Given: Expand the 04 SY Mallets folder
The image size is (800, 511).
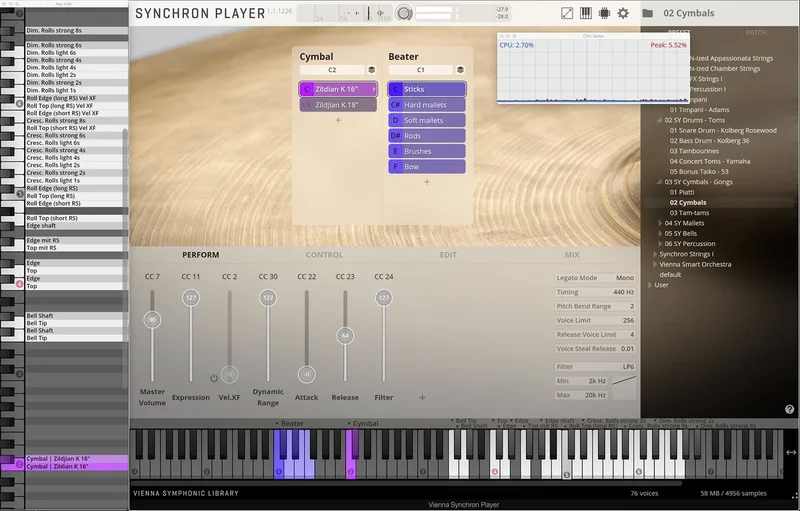Looking at the screenshot, I should pos(660,223).
